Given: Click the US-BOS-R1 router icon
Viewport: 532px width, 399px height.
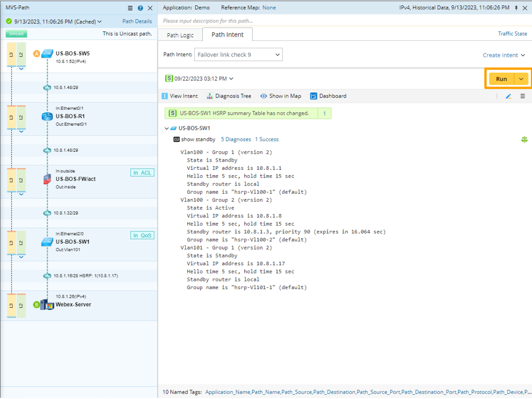Looking at the screenshot, I should tap(47, 116).
